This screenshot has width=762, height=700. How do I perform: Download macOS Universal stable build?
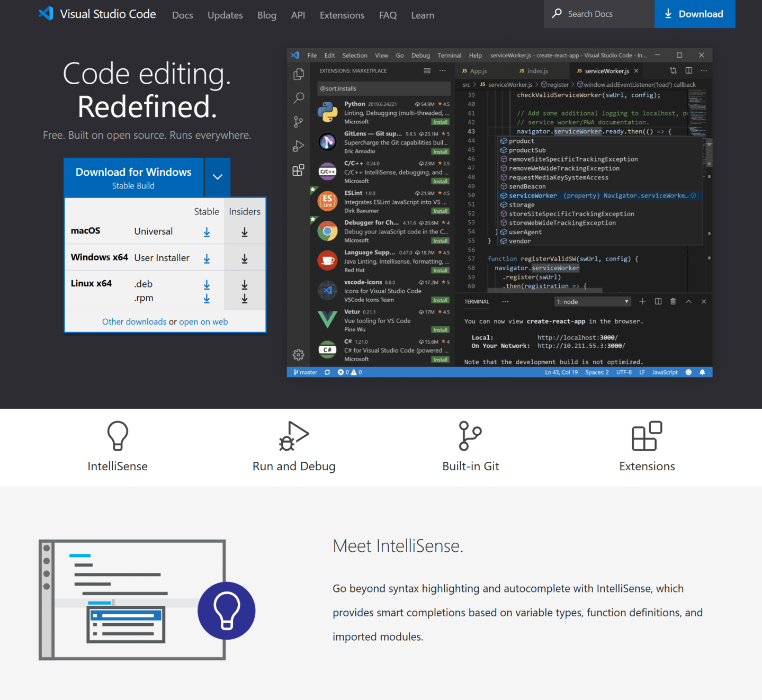coord(207,232)
